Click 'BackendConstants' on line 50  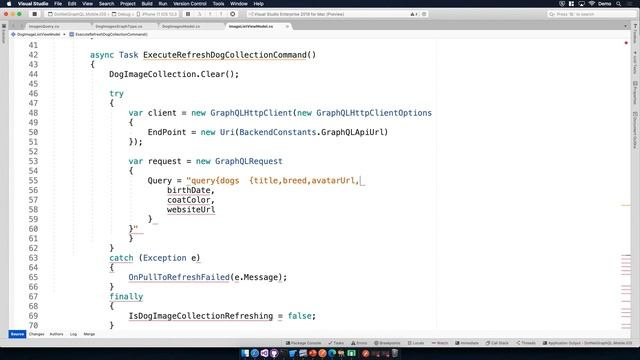[x=278, y=132]
